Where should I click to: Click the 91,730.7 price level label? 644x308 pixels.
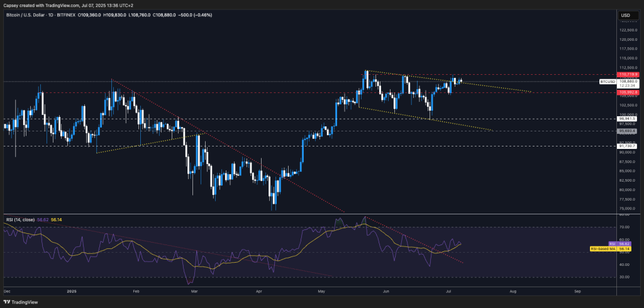[628, 146]
